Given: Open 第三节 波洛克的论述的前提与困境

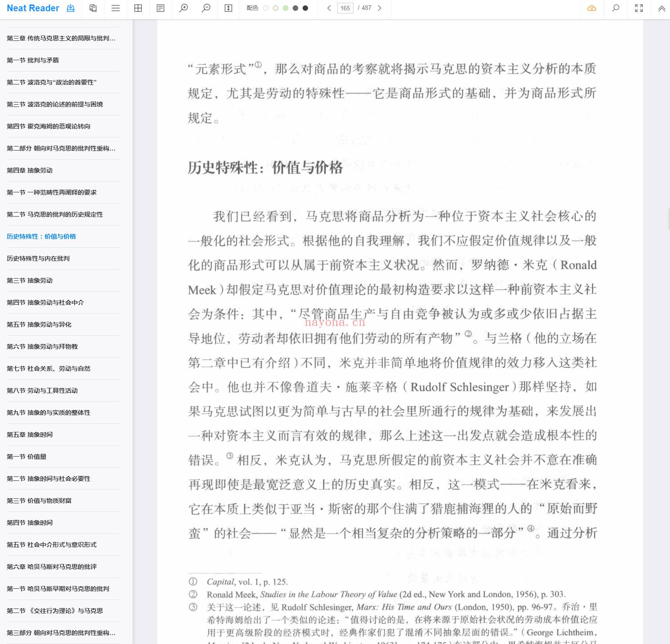Looking at the screenshot, I should tap(55, 104).
